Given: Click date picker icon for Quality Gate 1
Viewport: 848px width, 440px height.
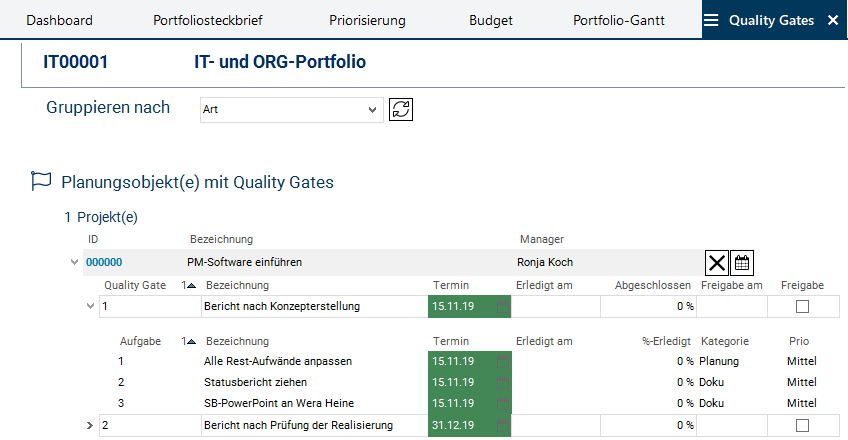Looking at the screenshot, I should tap(502, 306).
